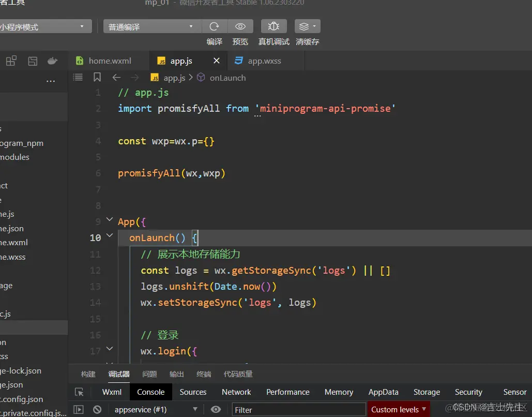
Task: Toggle the console sidebar panel icon
Action: tap(79, 410)
